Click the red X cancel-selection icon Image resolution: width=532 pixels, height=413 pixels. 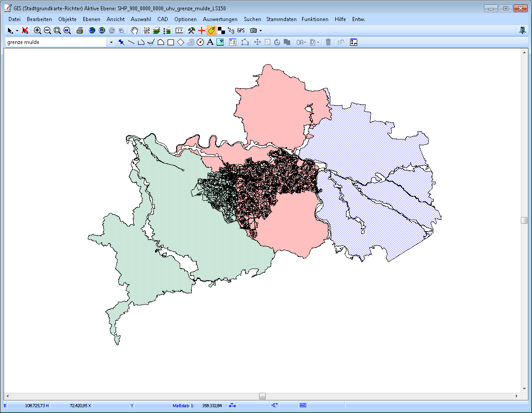25,30
